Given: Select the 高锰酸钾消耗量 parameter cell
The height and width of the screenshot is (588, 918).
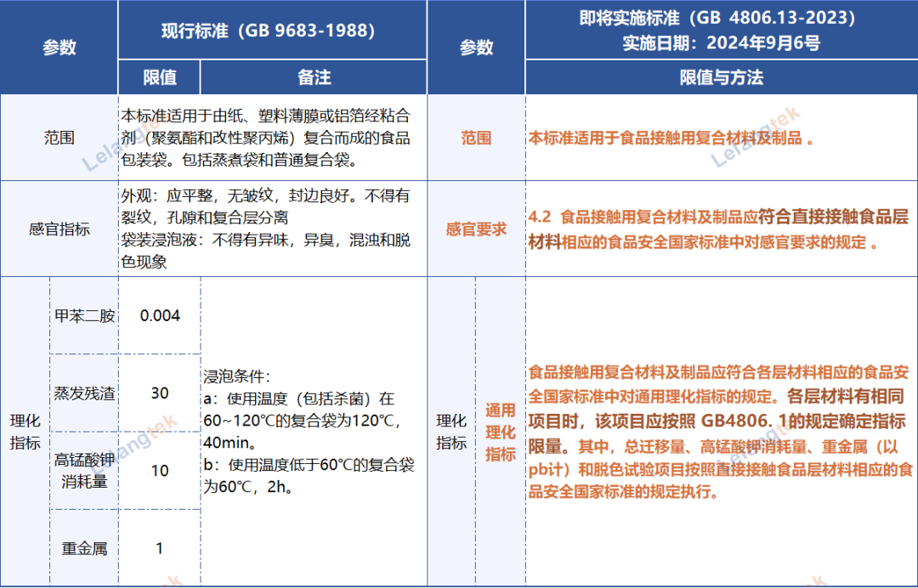Looking at the screenshot, I should [x=84, y=471].
